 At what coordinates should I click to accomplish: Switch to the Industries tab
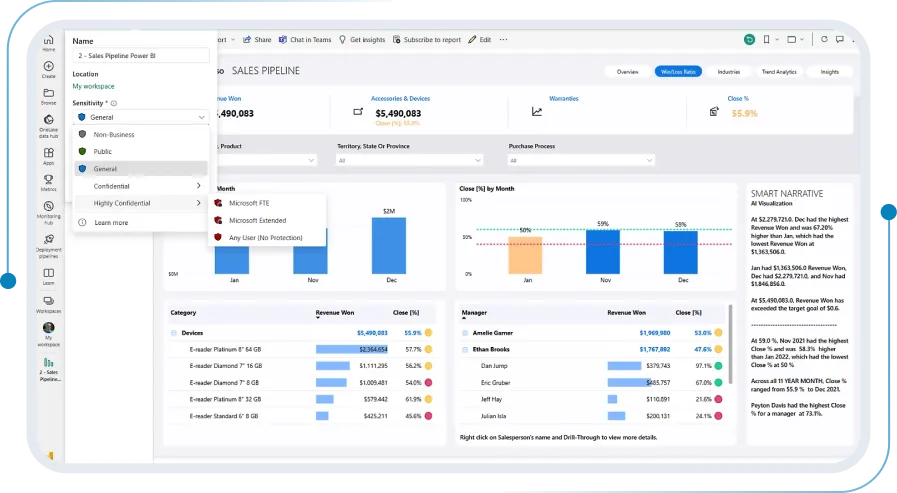point(729,71)
